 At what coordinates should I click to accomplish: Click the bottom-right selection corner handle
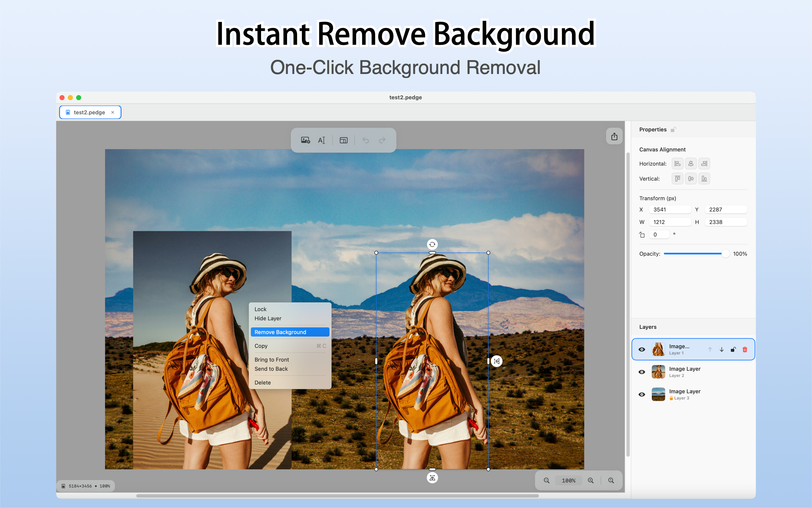pyautogui.click(x=488, y=469)
